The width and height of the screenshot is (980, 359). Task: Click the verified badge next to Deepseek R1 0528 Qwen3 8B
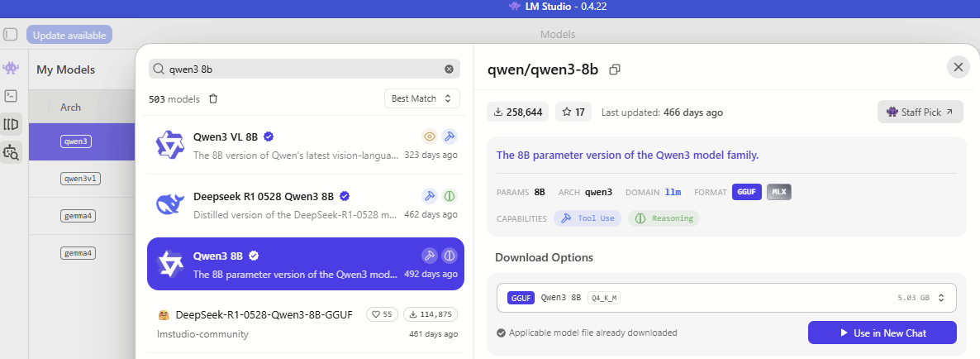pos(344,196)
